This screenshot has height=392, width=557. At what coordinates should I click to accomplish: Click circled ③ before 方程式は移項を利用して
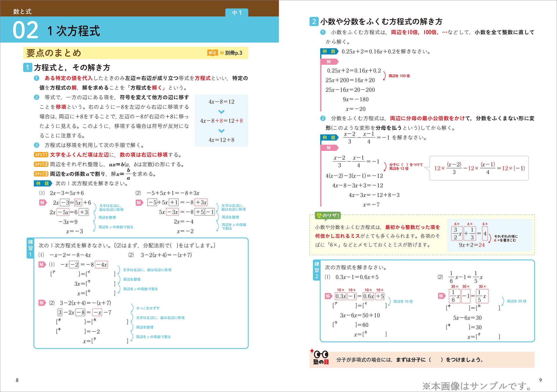coord(37,145)
